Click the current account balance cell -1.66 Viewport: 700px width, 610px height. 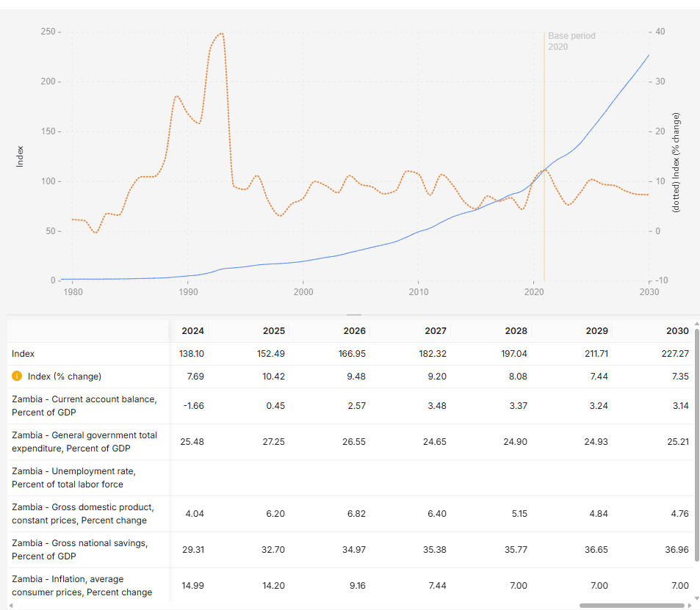tap(193, 406)
